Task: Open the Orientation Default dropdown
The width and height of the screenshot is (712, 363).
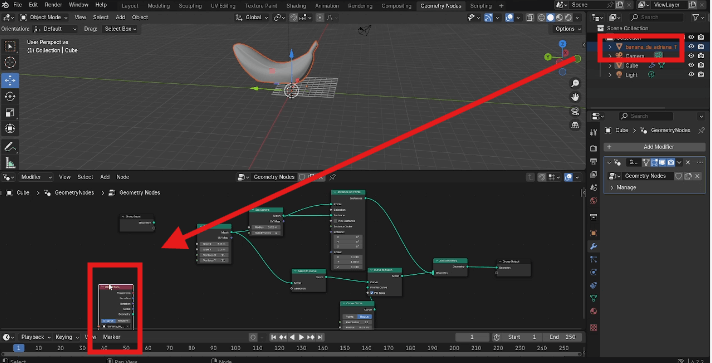Action: 56,29
